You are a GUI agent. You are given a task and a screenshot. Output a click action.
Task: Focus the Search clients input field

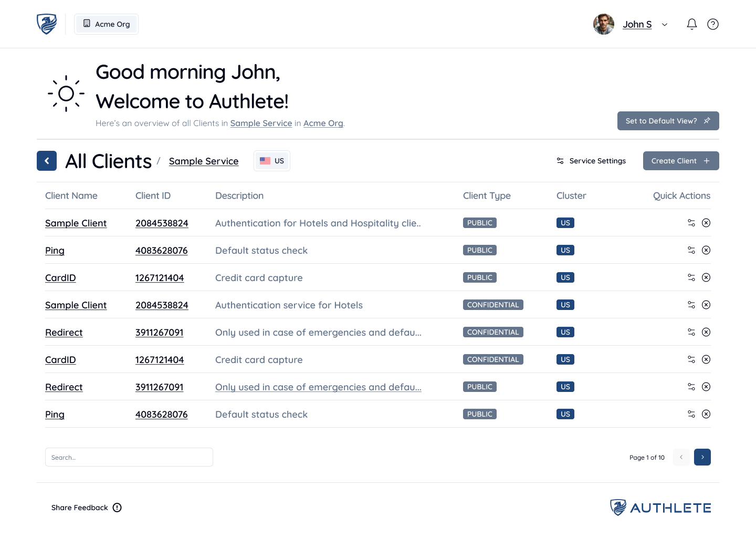click(x=129, y=457)
